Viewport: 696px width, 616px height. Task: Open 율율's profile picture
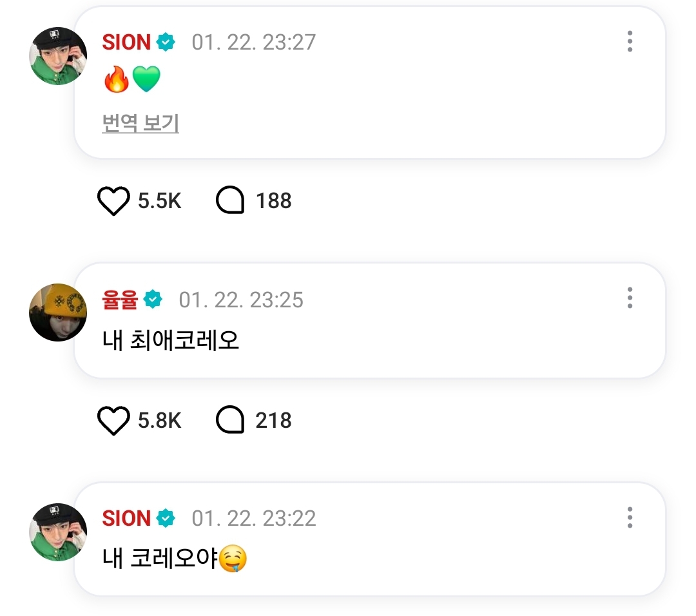click(x=58, y=313)
